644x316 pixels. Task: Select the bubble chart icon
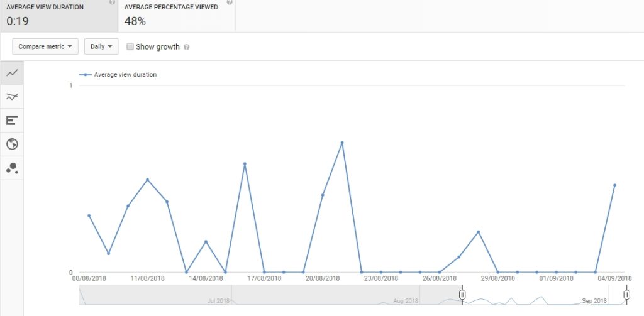12,168
